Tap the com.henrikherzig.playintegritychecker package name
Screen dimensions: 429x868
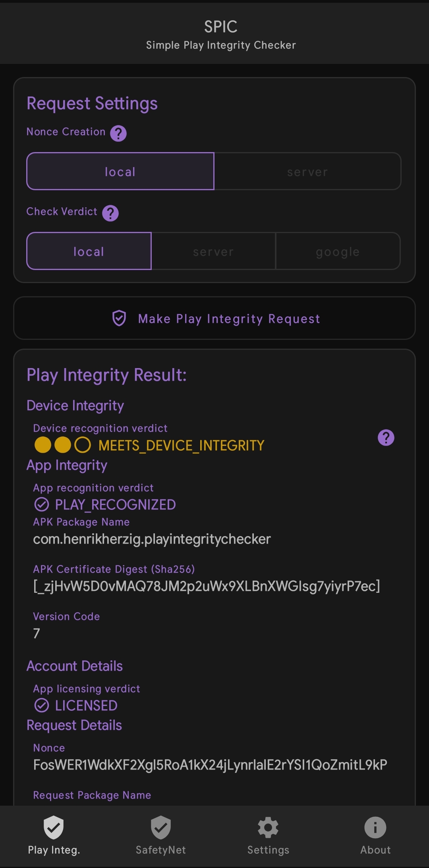[x=152, y=539]
